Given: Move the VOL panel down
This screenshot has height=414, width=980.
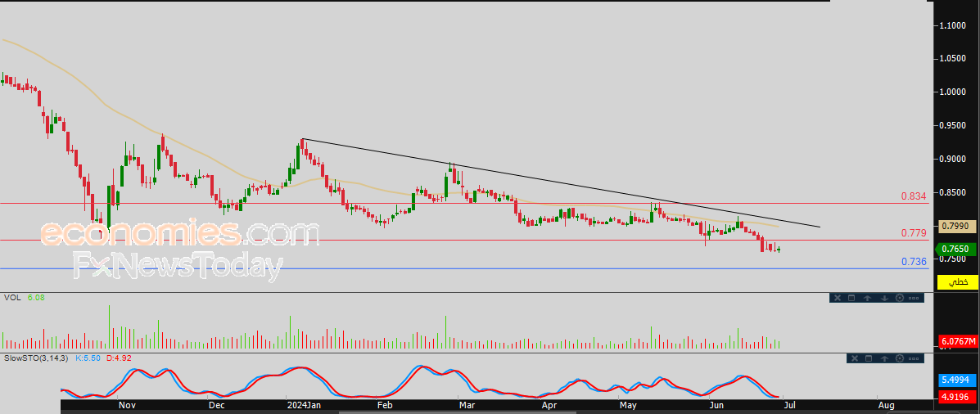Looking at the screenshot, I should (884, 299).
